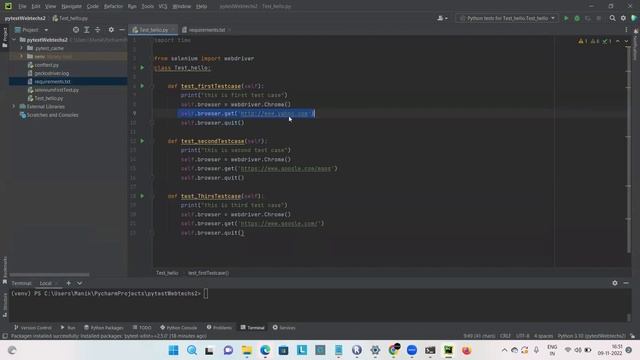640x360 pixels.
Task: Open File Explorer from the taskbar
Action: tap(247, 350)
